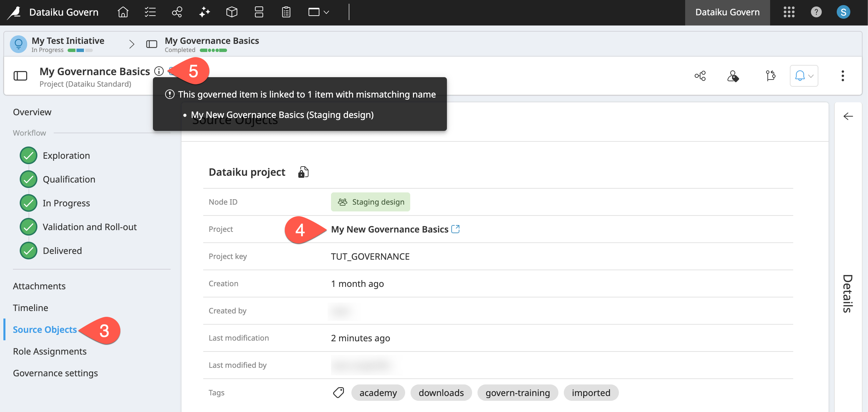Click the My Test Initiative progress bar
Screen dimensions: 868x412
tap(80, 50)
